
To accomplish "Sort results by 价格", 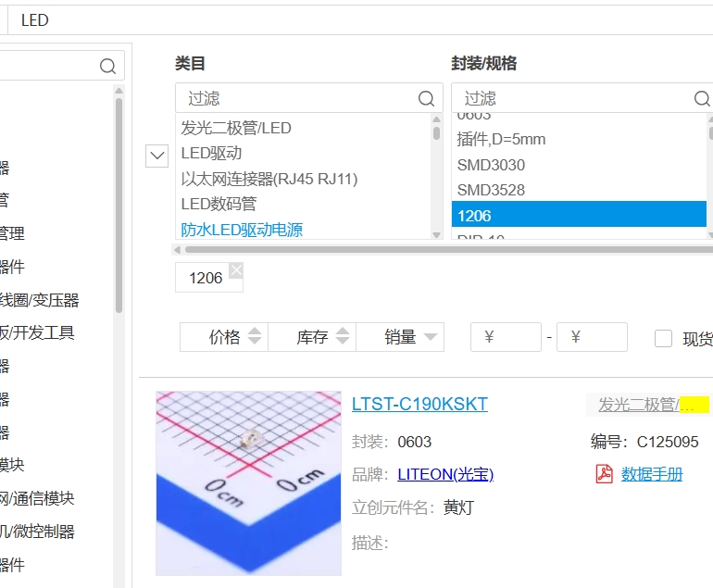I will [224, 337].
